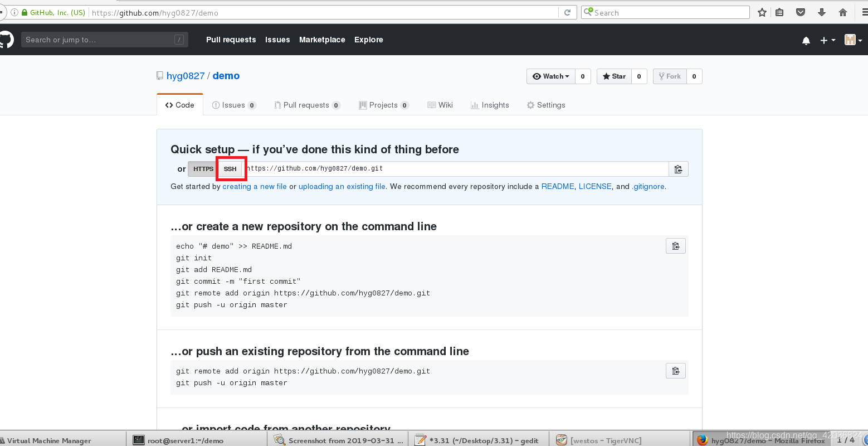Image resolution: width=868 pixels, height=446 pixels.
Task: Open the Insights tab
Action: [490, 105]
